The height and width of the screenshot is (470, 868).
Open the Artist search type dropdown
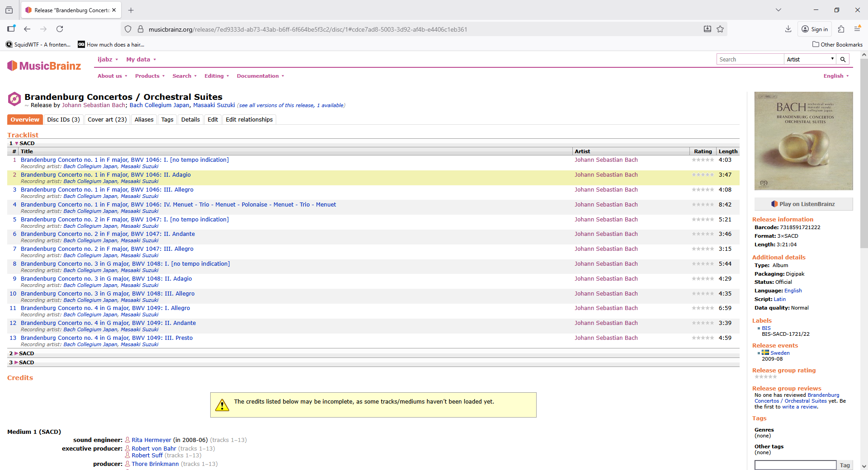810,59
